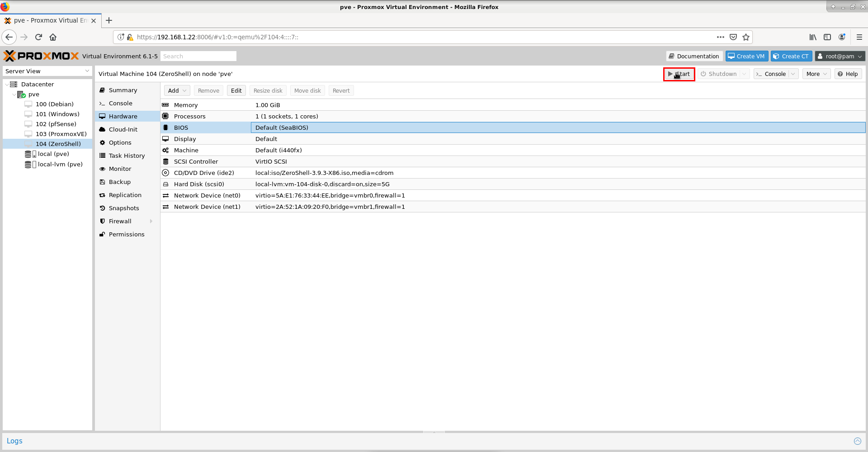The image size is (868, 452).
Task: Click the SCSI Controller database icon
Action: point(165,161)
